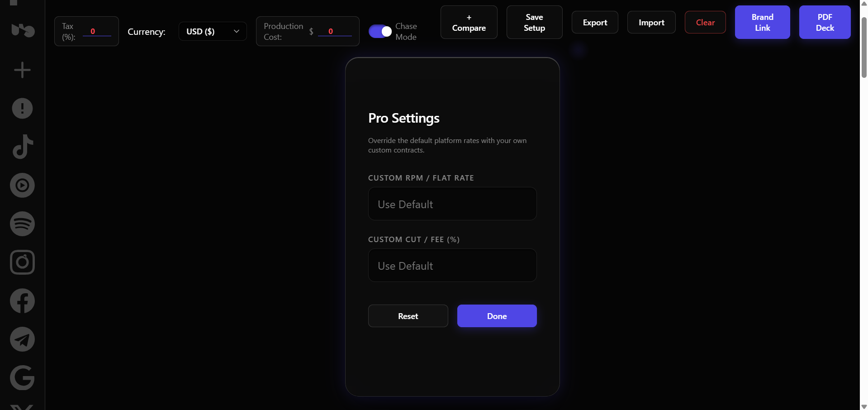Click the Save Setup button
This screenshot has height=410, width=868.
point(534,22)
